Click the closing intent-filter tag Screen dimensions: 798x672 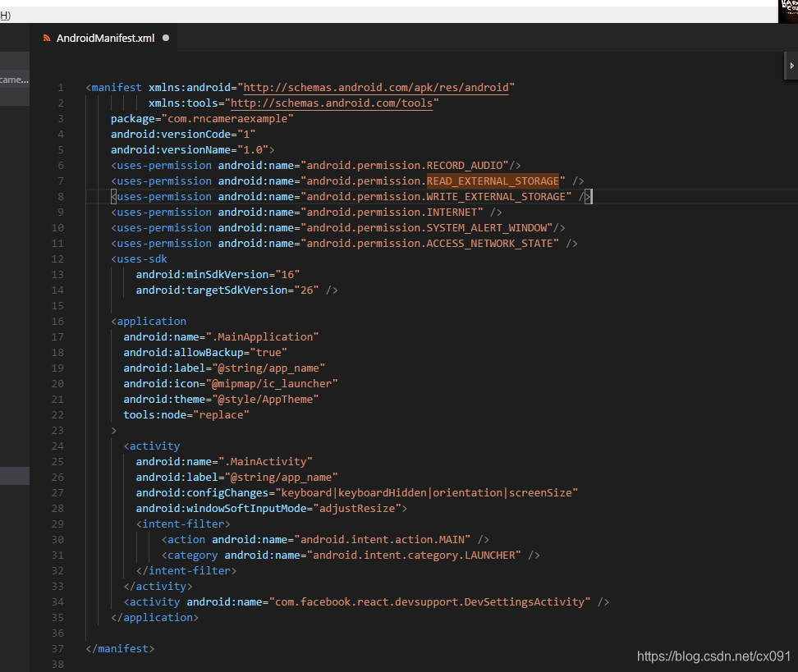pos(186,571)
